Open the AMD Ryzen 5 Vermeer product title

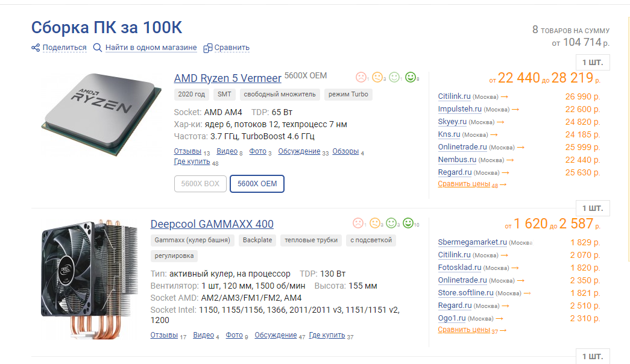pos(227,78)
